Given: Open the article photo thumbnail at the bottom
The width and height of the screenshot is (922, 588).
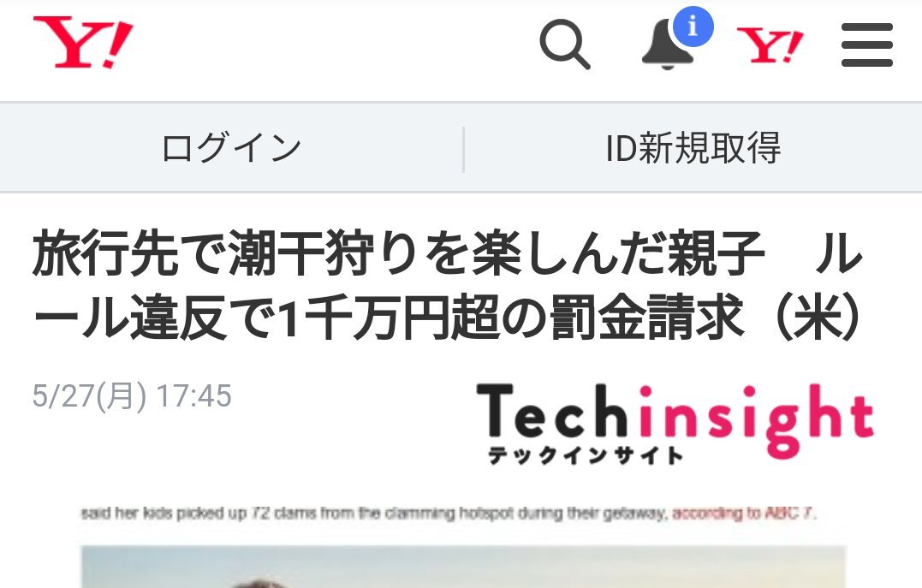Looking at the screenshot, I should 463,567.
